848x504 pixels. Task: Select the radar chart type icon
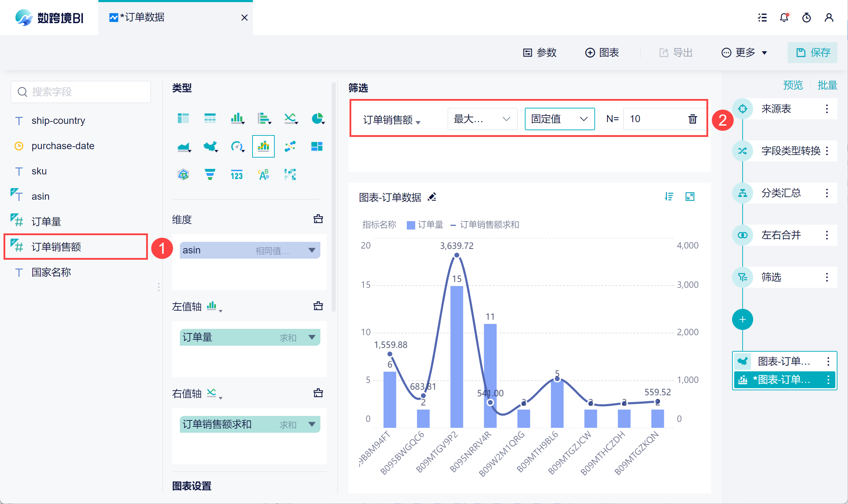click(x=183, y=174)
